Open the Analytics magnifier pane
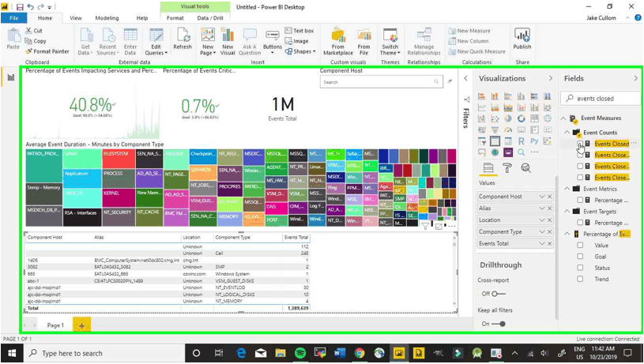644x364 pixels. click(x=525, y=168)
